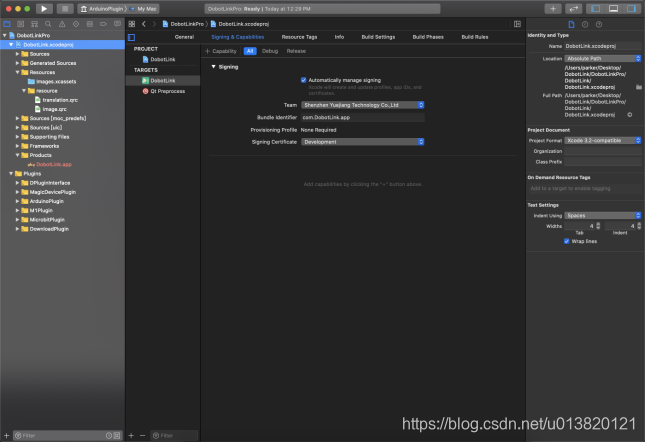Viewport: 645px width, 443px height.
Task: Switch to the Build Phases tab
Action: (x=428, y=37)
